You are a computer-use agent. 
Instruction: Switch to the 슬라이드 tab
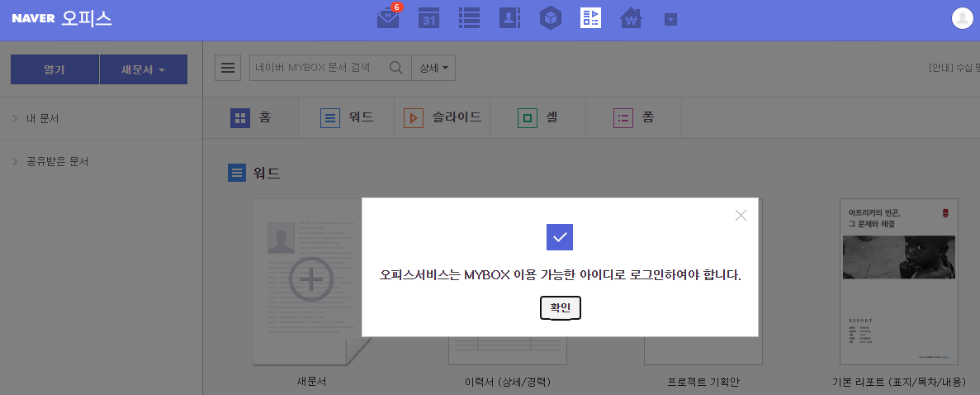(x=442, y=117)
